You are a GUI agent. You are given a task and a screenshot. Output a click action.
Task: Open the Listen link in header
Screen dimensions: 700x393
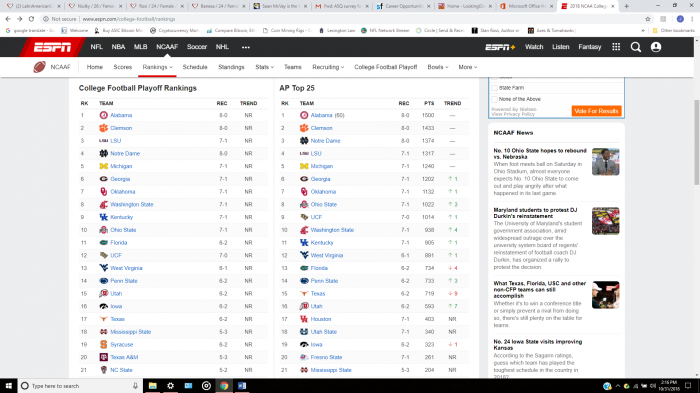pyautogui.click(x=560, y=47)
